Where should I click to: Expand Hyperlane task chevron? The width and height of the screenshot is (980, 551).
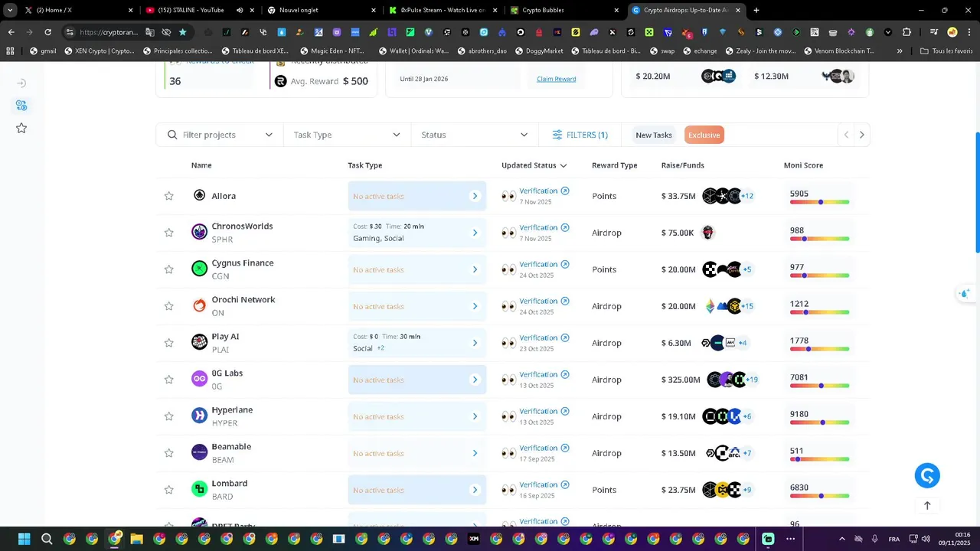pyautogui.click(x=475, y=416)
